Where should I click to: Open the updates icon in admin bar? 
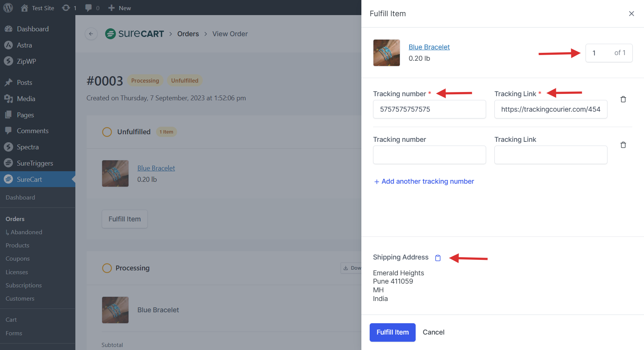pos(69,8)
